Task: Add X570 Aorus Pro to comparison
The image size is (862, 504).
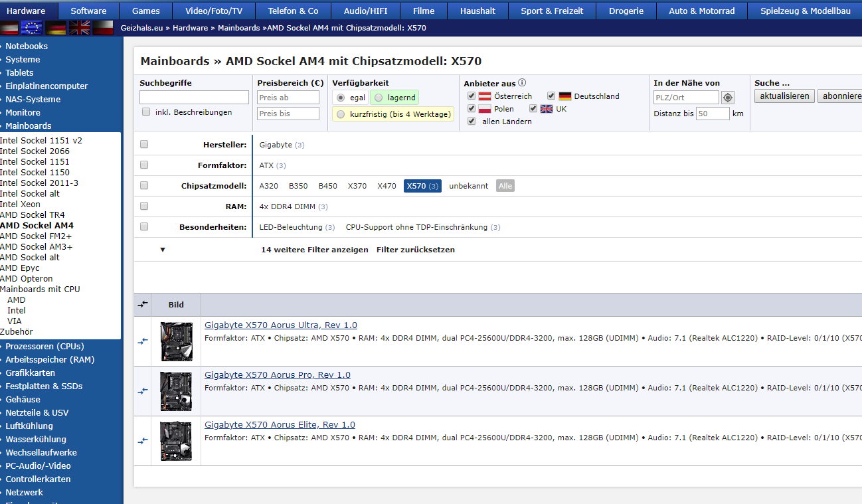Action: pos(143,392)
